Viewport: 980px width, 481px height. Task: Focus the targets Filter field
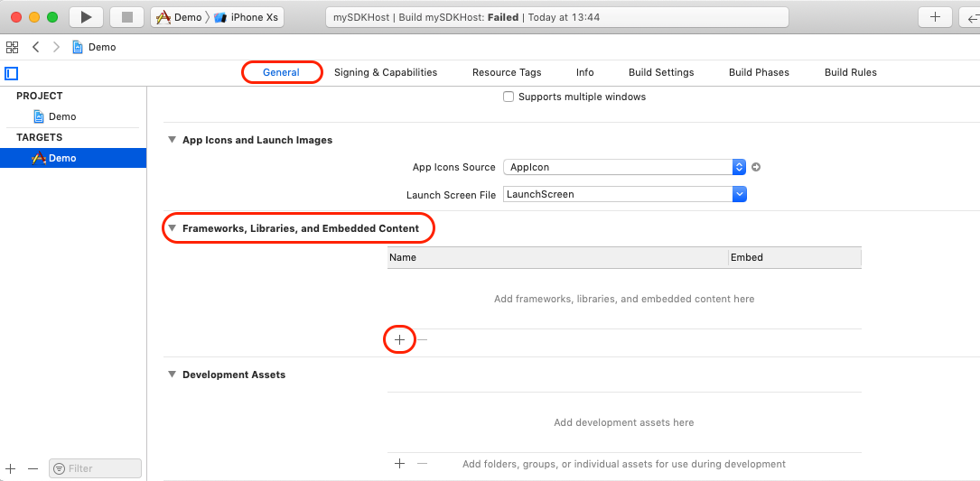coord(95,468)
